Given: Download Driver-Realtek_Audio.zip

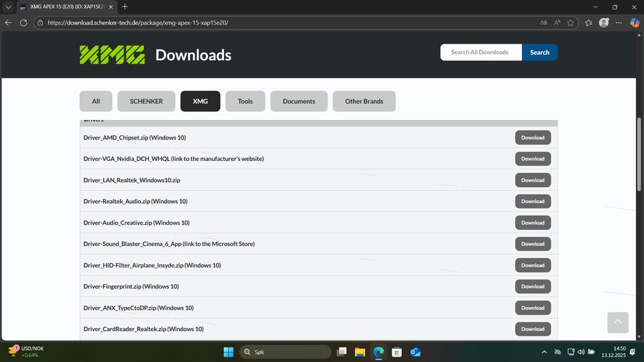Looking at the screenshot, I should (533, 202).
